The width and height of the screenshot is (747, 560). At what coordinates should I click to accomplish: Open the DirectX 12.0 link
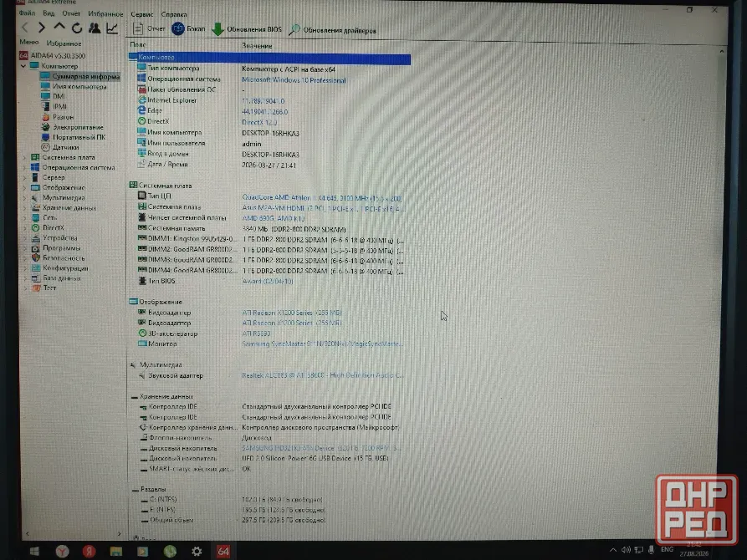[x=259, y=122]
